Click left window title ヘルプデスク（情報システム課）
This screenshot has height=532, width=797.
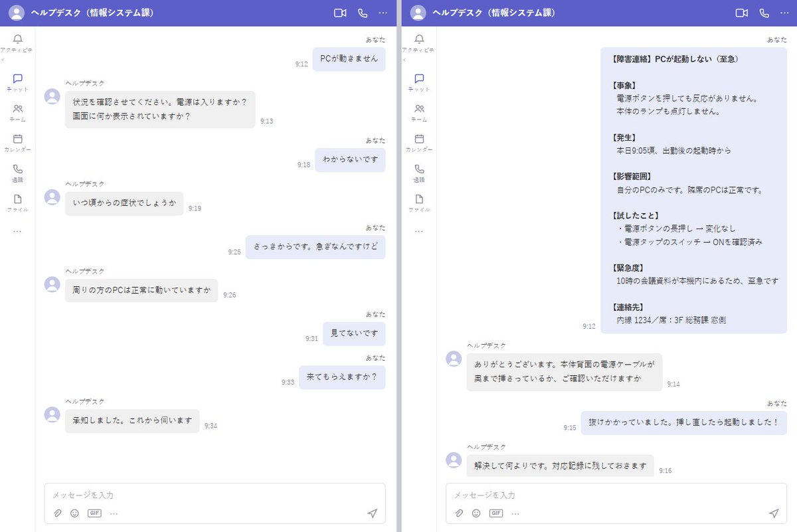pyautogui.click(x=92, y=13)
